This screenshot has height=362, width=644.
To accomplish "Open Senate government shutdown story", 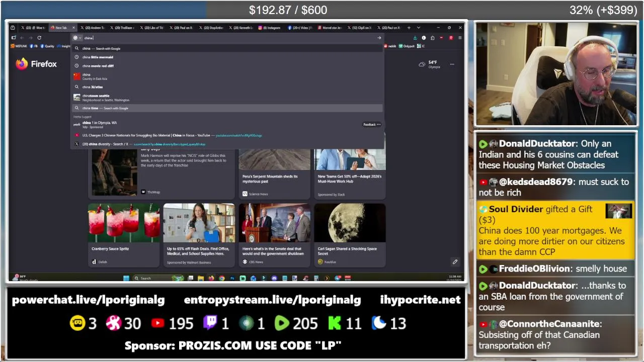I will 274,234.
